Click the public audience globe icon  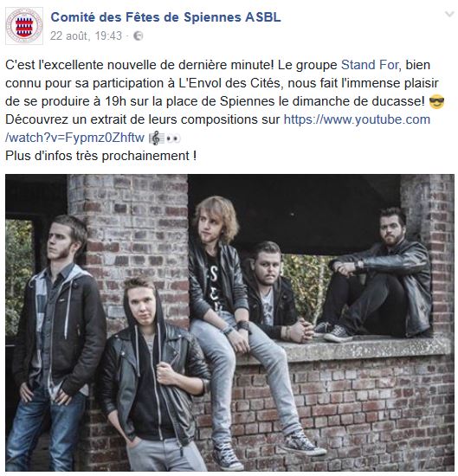point(139,35)
